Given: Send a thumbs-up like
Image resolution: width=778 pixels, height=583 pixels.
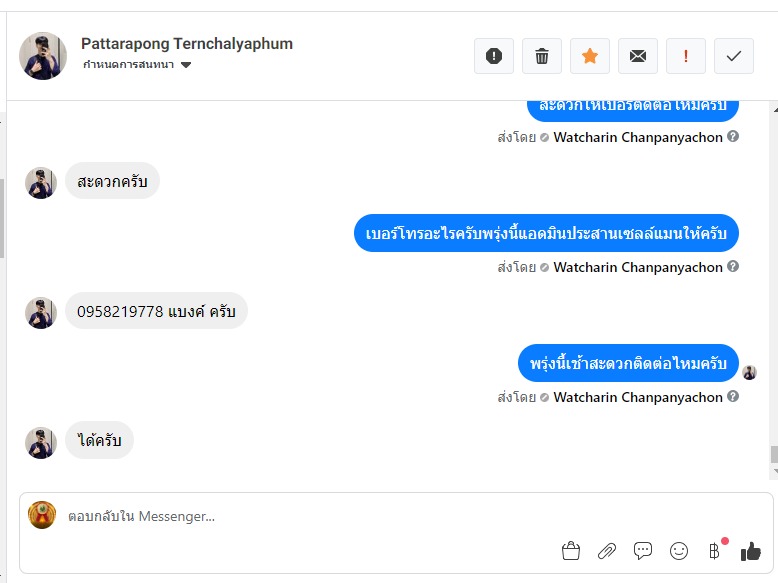Looking at the screenshot, I should click(751, 551).
